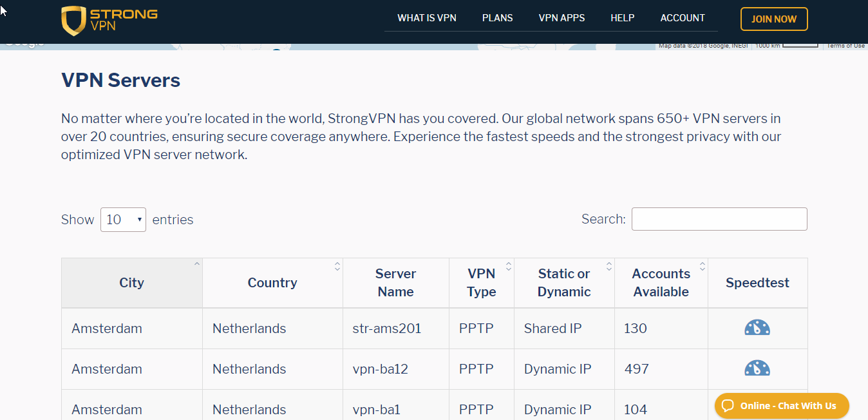Click accounts available value 130
868x420 pixels.
[x=636, y=329]
